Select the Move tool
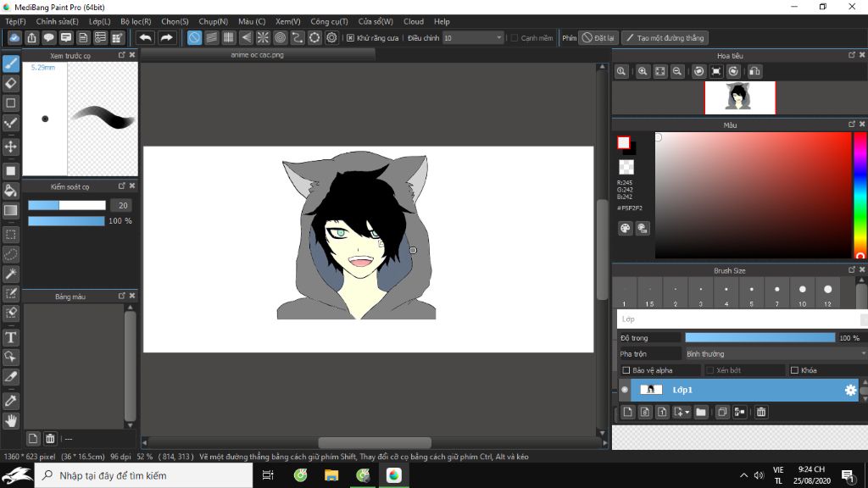 point(11,147)
